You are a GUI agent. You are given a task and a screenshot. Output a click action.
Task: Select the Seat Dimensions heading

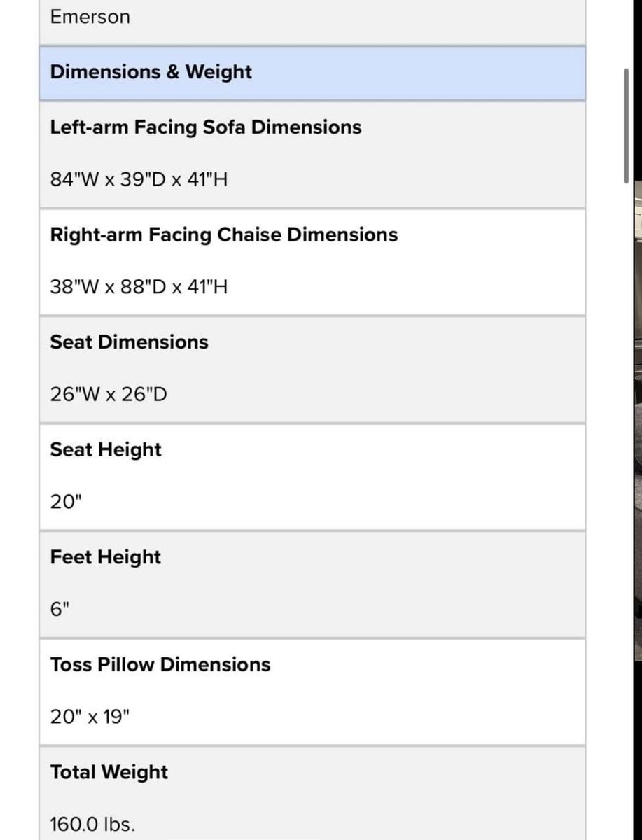click(129, 342)
